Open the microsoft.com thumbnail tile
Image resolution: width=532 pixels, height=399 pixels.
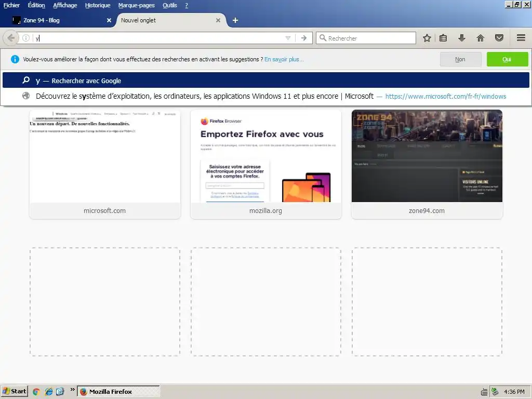pos(105,164)
